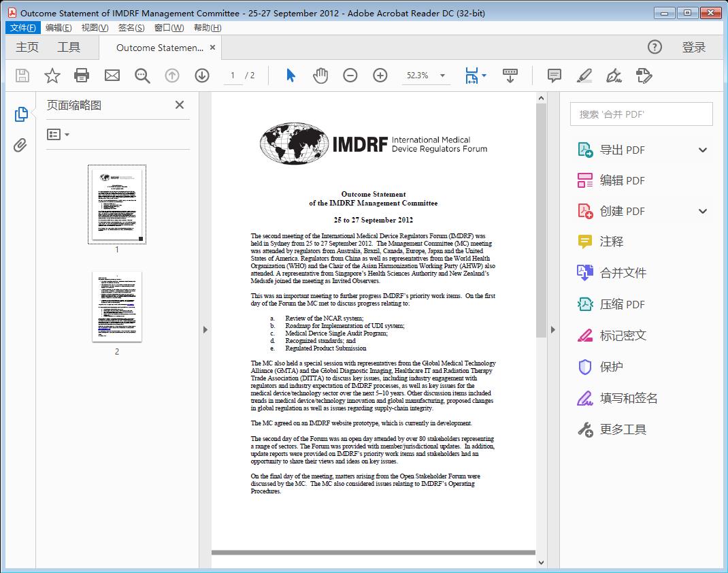
Task: Select the page 2 thumbnail
Action: [x=117, y=306]
